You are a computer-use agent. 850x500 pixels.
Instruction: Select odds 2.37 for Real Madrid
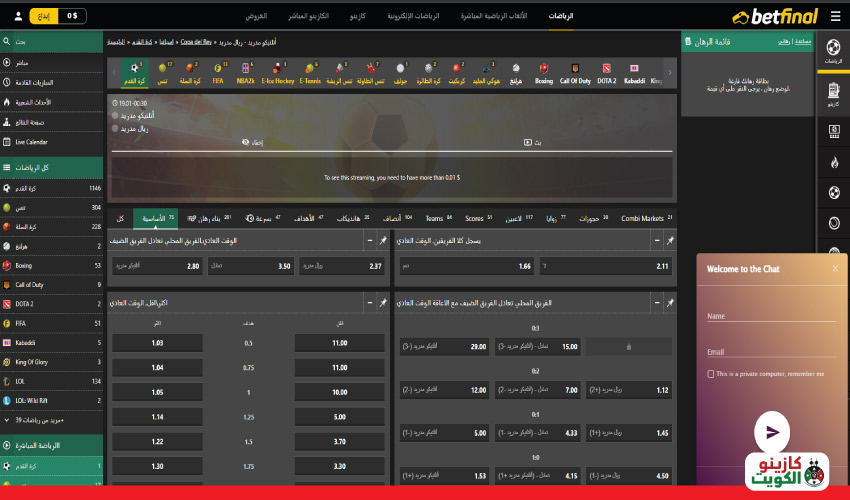pyautogui.click(x=342, y=266)
